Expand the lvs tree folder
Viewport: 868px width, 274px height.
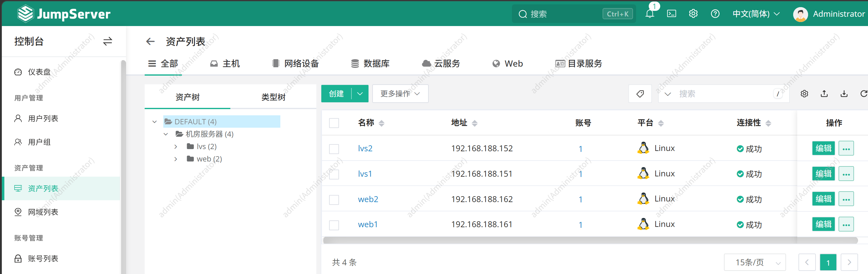(175, 146)
